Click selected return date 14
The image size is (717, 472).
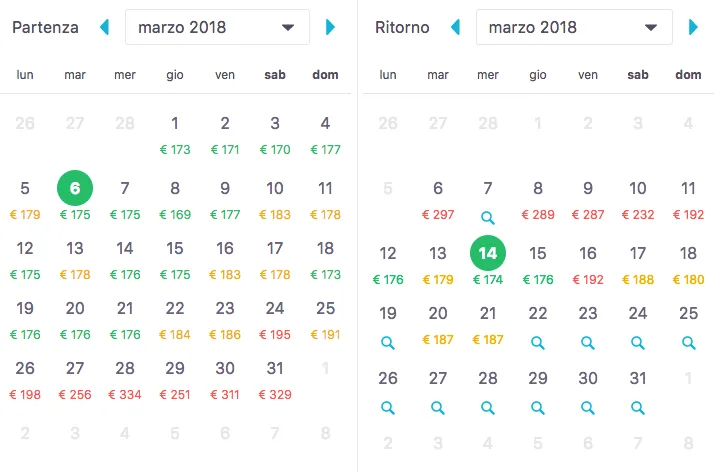click(487, 253)
